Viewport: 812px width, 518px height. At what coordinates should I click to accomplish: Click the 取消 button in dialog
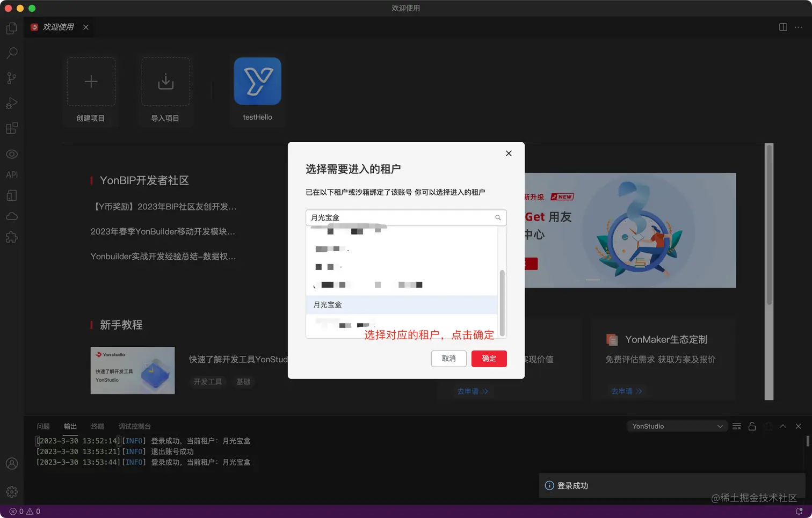tap(448, 359)
